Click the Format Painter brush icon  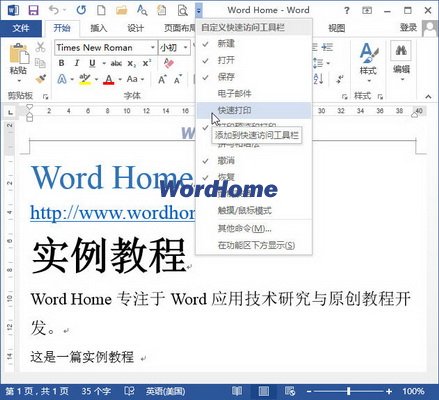(40, 79)
